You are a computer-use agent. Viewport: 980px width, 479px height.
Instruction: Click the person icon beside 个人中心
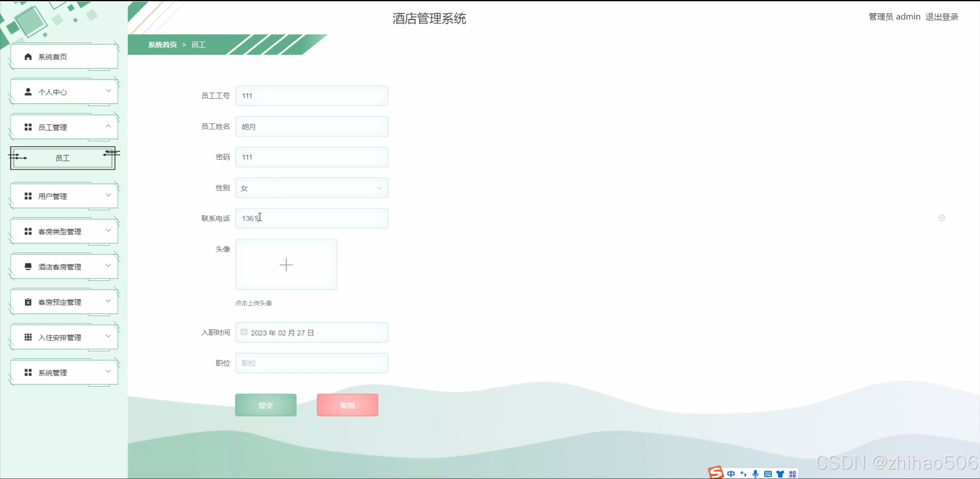(x=28, y=92)
